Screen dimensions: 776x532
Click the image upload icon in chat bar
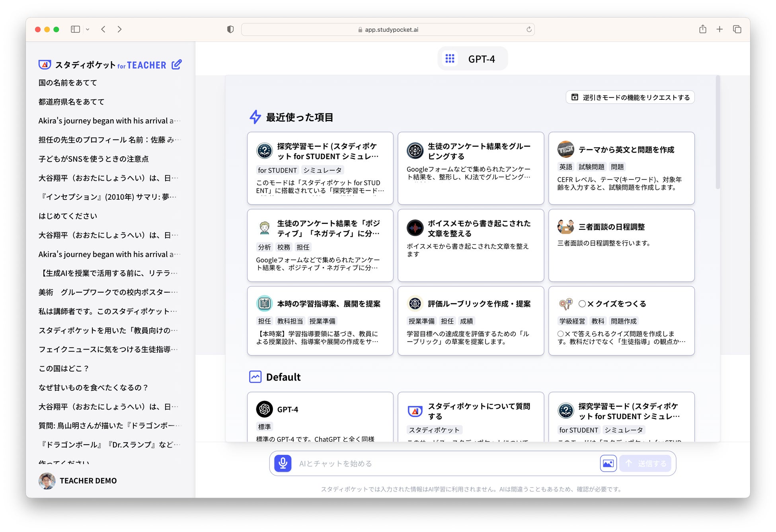click(608, 463)
